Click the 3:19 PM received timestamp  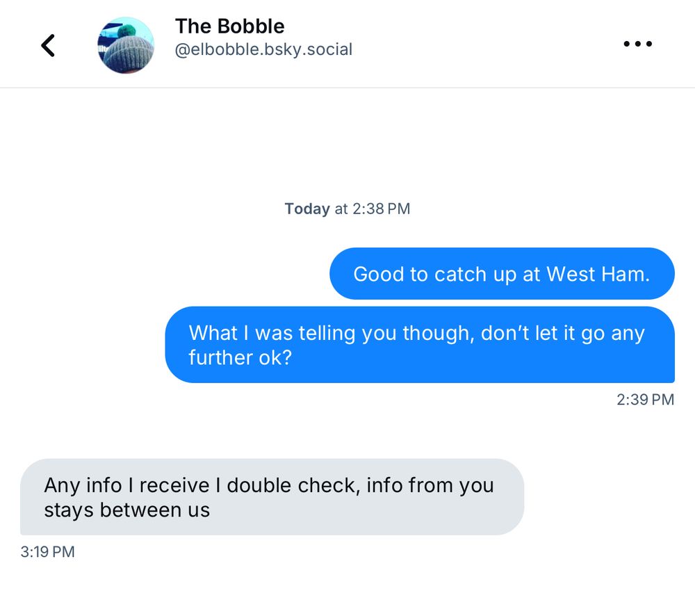47,552
